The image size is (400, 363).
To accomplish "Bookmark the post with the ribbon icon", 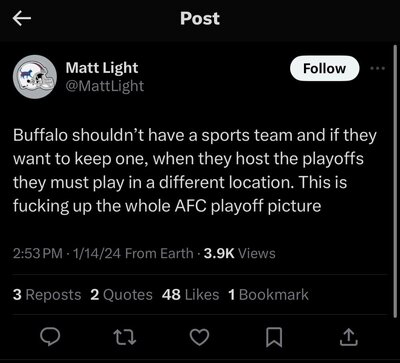I will click(275, 338).
